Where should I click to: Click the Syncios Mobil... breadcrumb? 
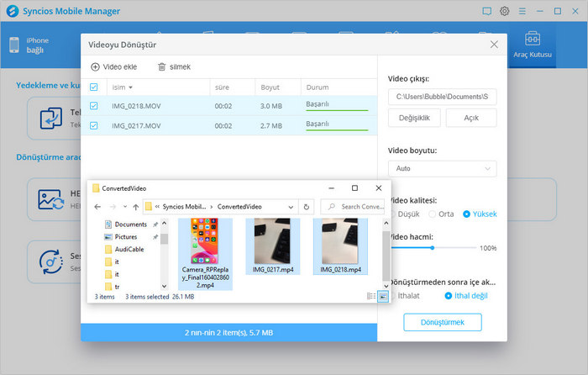184,207
